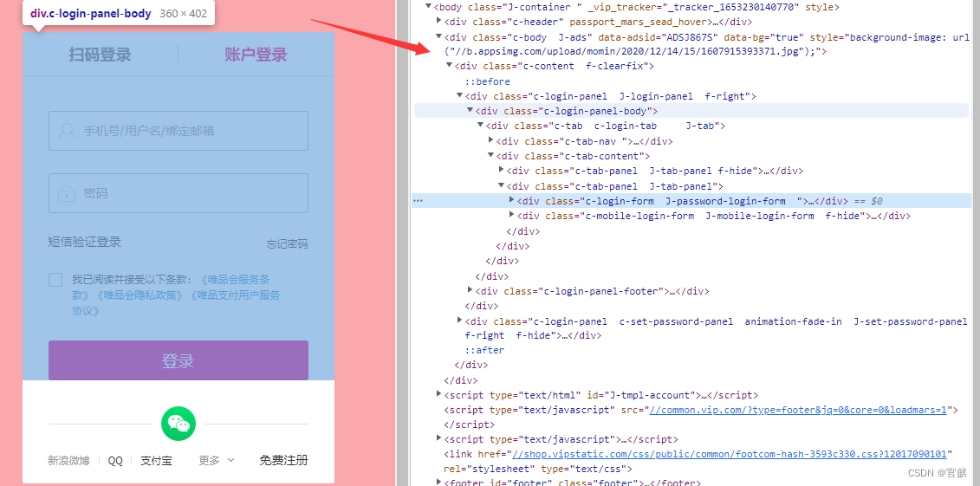
Task: Click the 短信验证登录 link
Action: [x=84, y=242]
